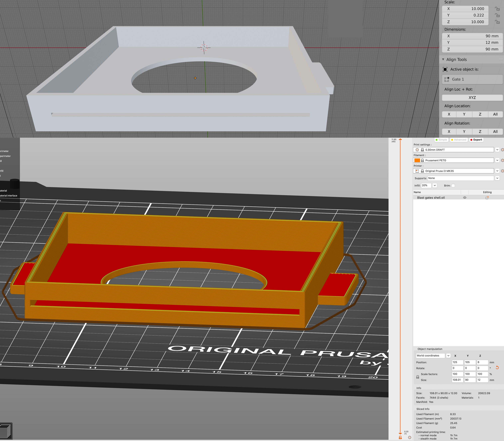Enable the Brim checkbox
Viewport: 504px width, 441px height.
click(x=453, y=186)
